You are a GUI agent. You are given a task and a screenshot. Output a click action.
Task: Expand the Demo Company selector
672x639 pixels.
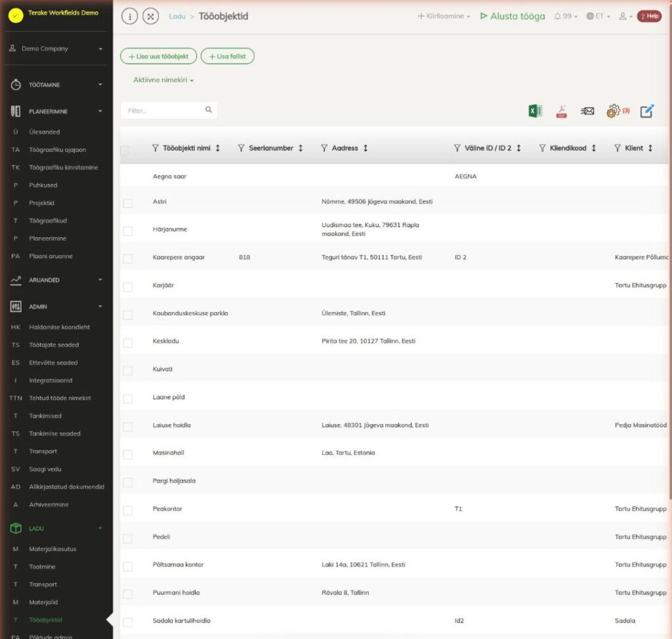click(x=56, y=49)
